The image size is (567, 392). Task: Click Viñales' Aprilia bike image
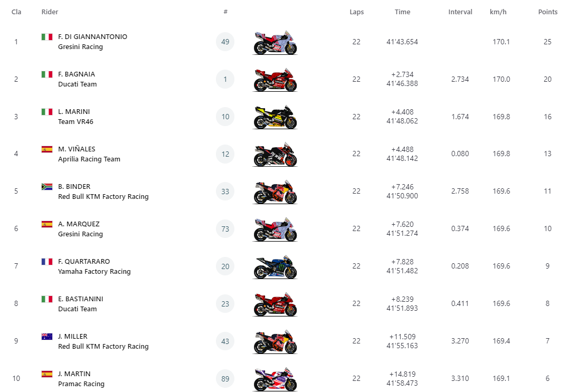275,155
